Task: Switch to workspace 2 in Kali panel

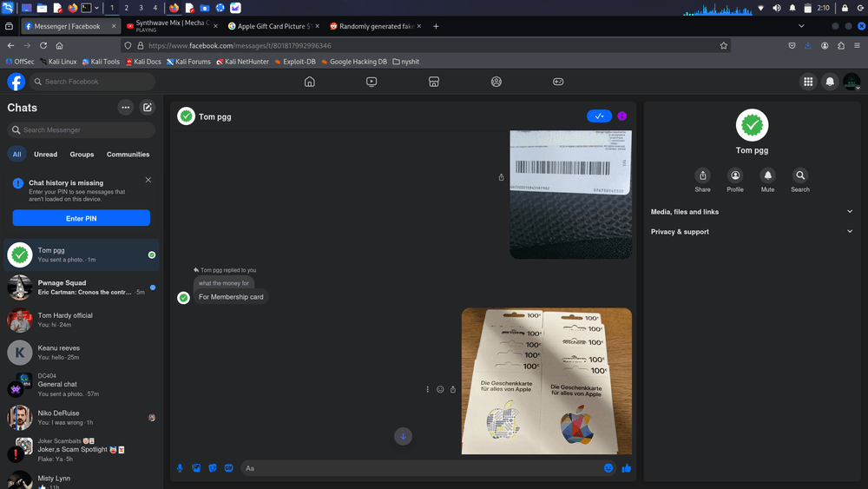Action: (126, 8)
